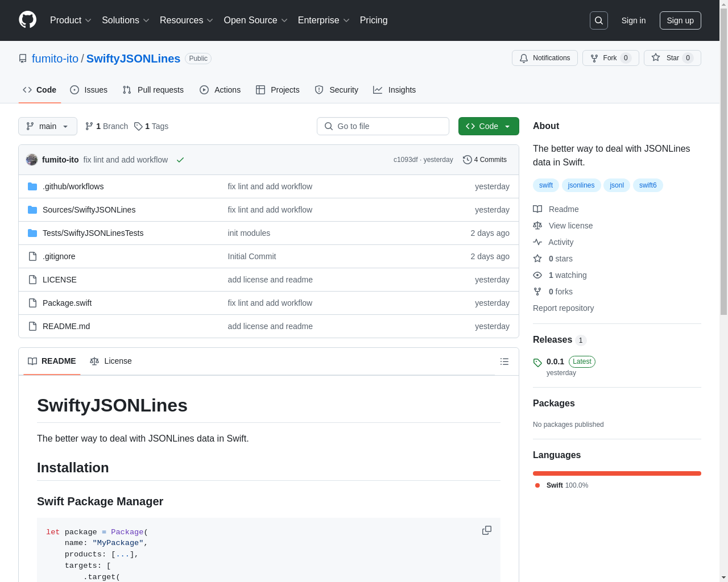Fork the repository via Fork button

(x=610, y=58)
